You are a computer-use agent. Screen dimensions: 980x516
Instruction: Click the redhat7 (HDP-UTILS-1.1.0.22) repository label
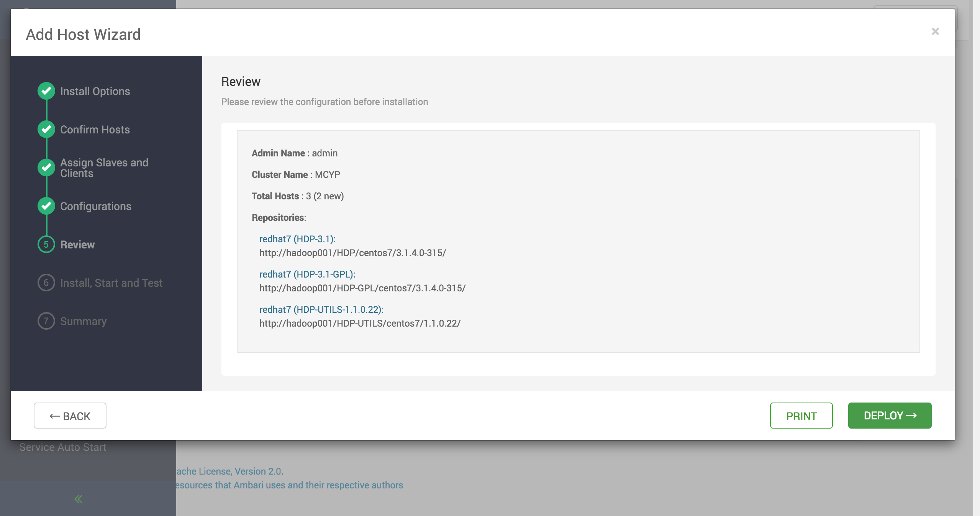click(x=321, y=309)
